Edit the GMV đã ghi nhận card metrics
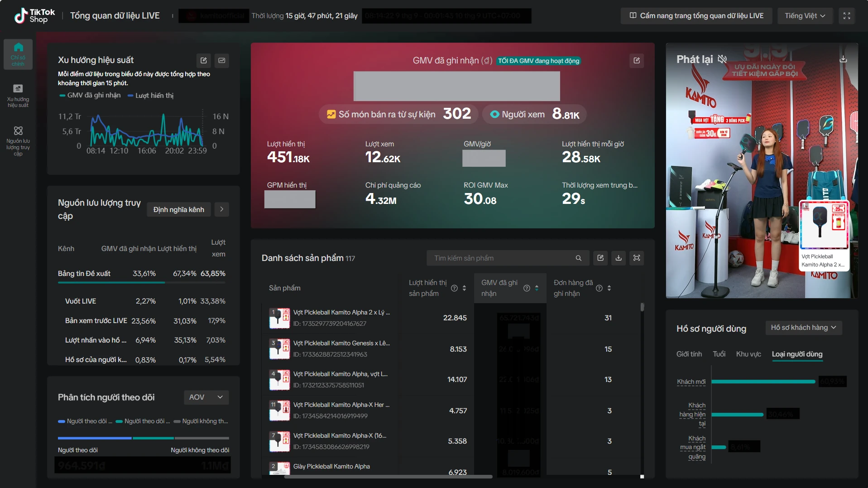 [636, 60]
